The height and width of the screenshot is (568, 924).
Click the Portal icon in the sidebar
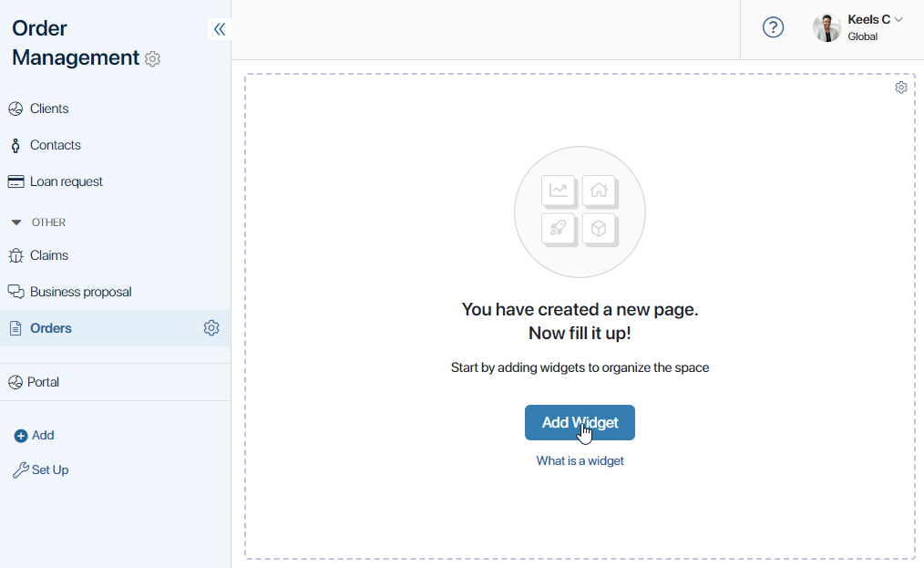click(15, 382)
